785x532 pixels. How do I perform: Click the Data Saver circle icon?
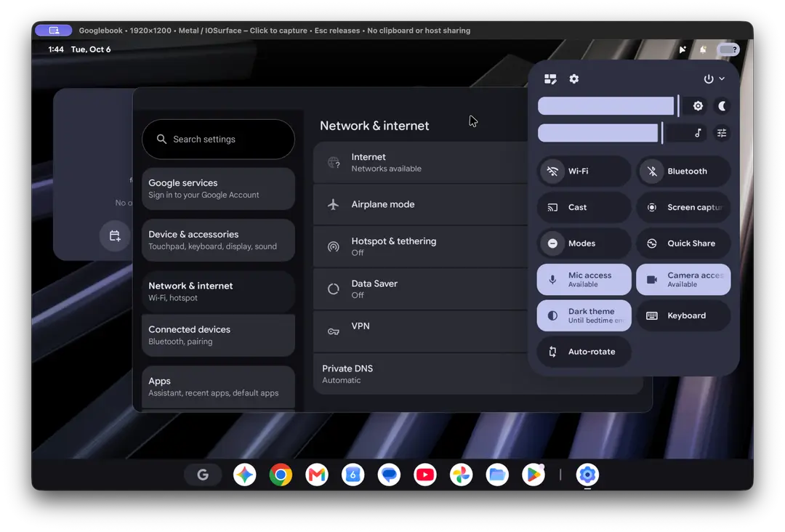tap(333, 289)
